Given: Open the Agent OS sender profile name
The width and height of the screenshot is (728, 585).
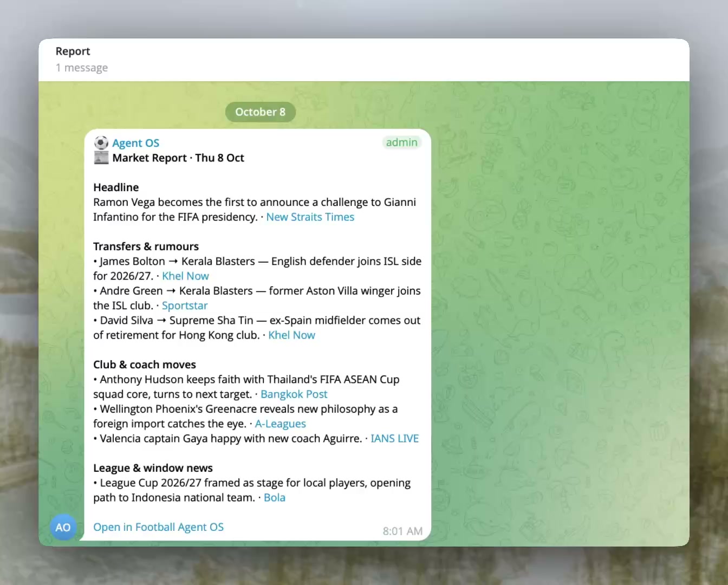Looking at the screenshot, I should 136,143.
